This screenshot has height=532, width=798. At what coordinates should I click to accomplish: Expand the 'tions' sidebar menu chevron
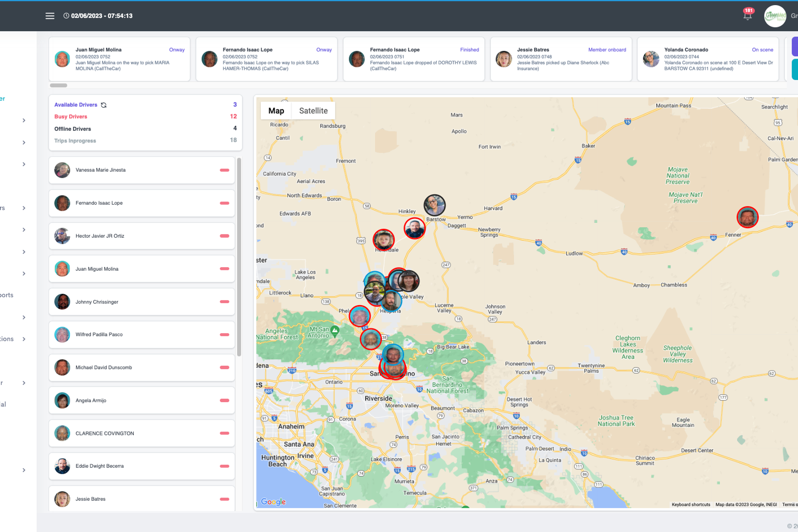(x=24, y=339)
